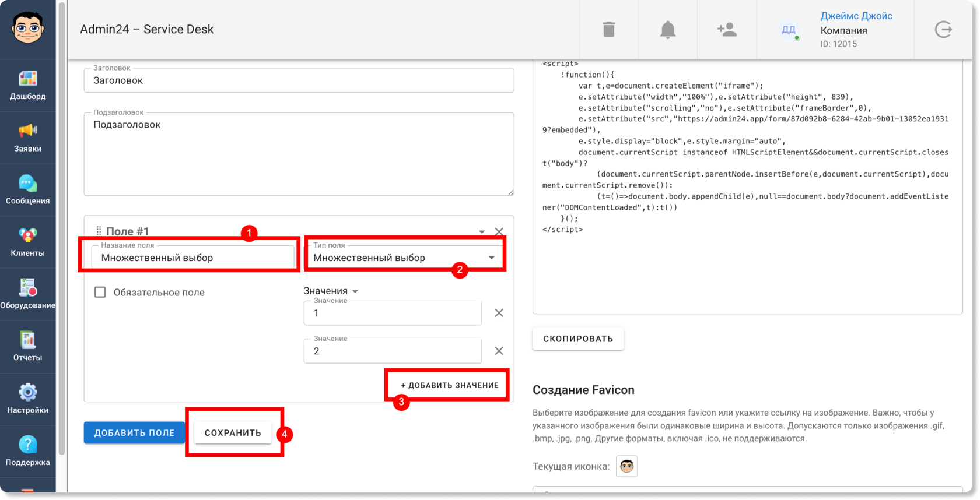Focus the Заголовок input field
The width and height of the screenshot is (980, 500).
point(299,80)
